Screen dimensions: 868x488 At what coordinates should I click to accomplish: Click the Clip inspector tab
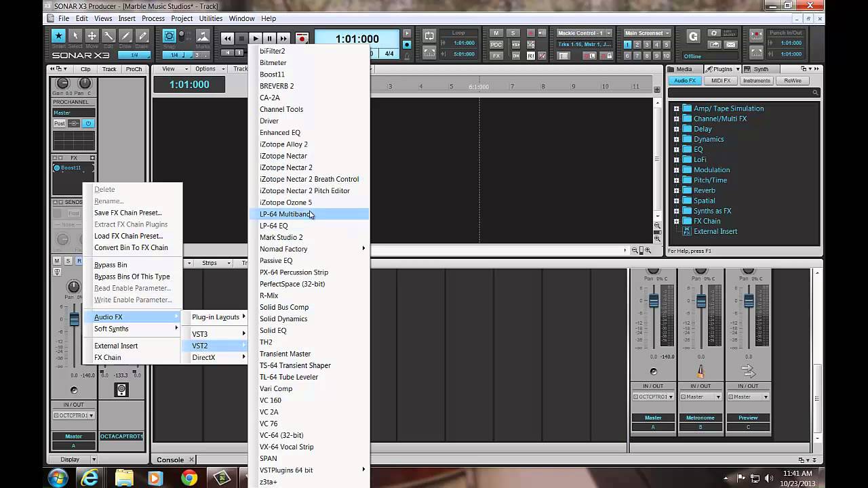85,69
